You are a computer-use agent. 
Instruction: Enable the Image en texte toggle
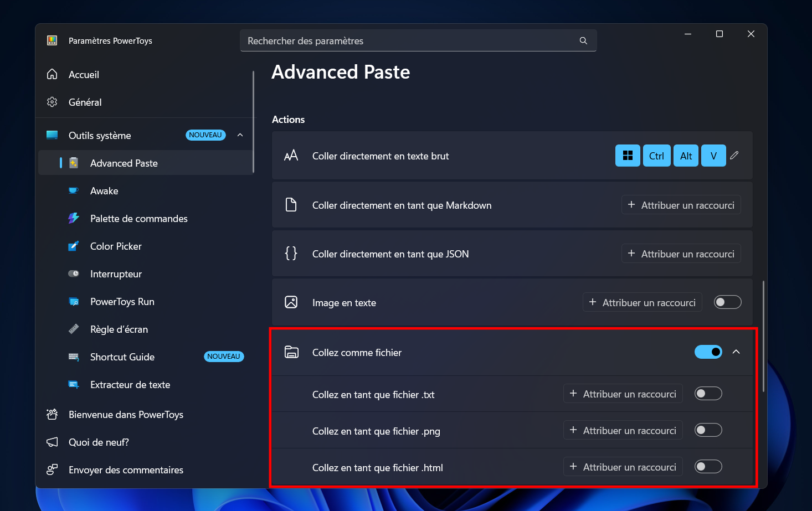click(728, 302)
